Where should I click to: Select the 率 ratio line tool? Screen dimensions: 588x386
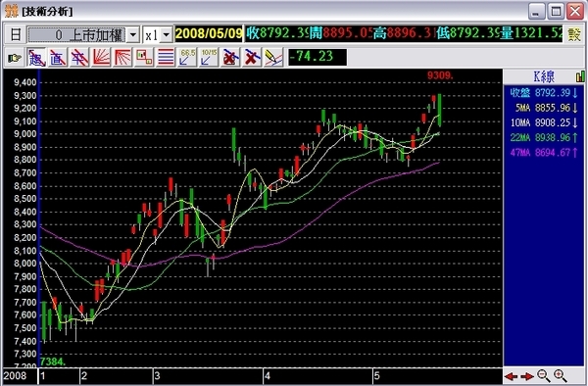click(x=79, y=58)
